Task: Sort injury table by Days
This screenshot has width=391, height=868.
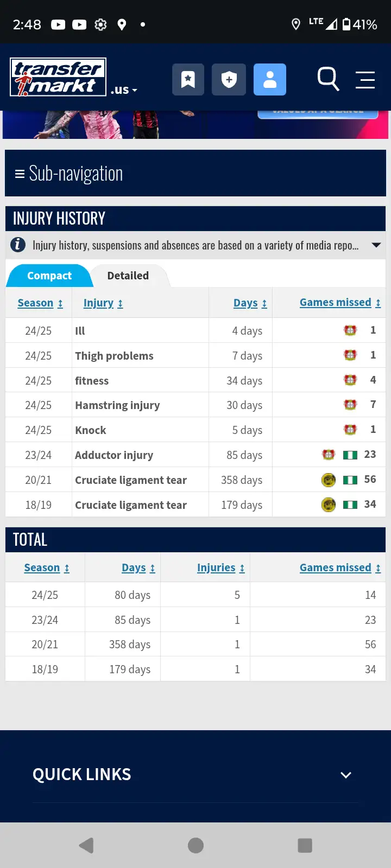Action: 250,303
